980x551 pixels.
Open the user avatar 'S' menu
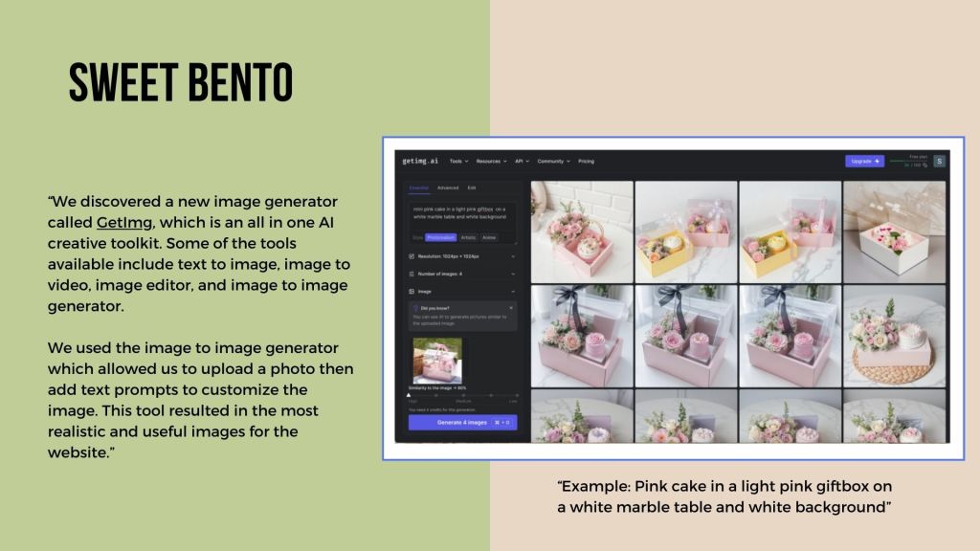click(x=939, y=161)
